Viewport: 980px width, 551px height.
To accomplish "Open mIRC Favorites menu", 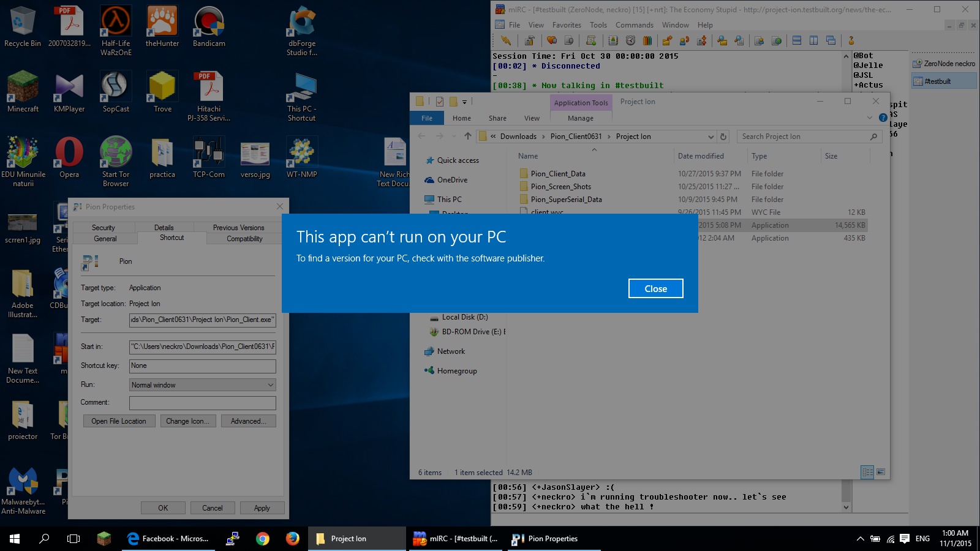I will pyautogui.click(x=567, y=25).
